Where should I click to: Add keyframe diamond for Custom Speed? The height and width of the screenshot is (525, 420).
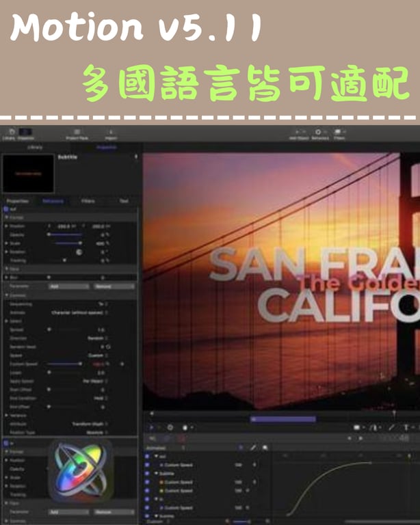pos(122,364)
